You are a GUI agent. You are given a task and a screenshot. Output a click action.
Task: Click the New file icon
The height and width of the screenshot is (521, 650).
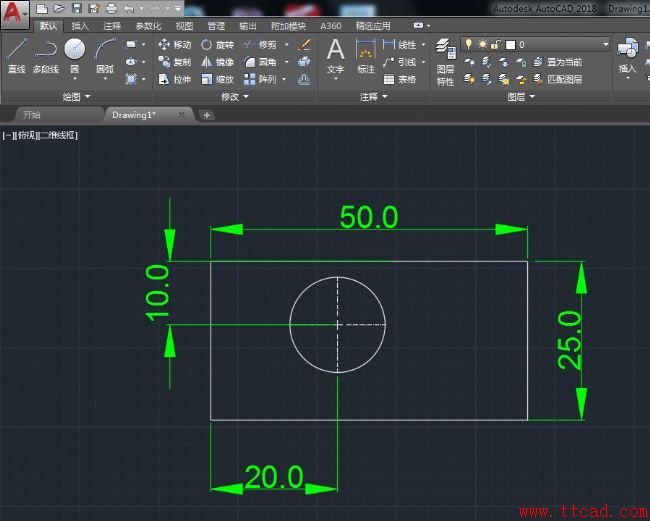41,8
